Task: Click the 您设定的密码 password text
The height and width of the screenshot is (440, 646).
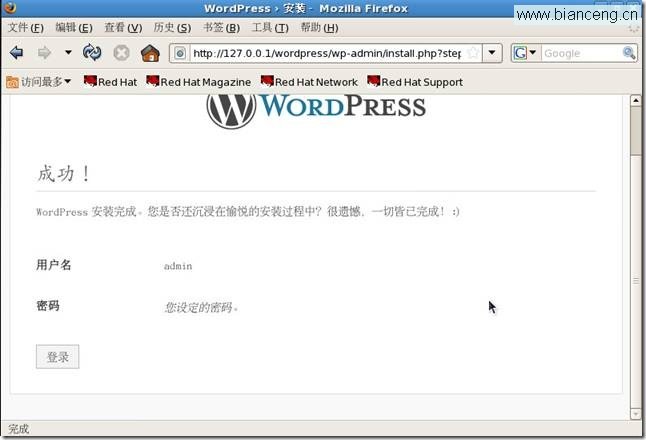Action: [x=201, y=307]
